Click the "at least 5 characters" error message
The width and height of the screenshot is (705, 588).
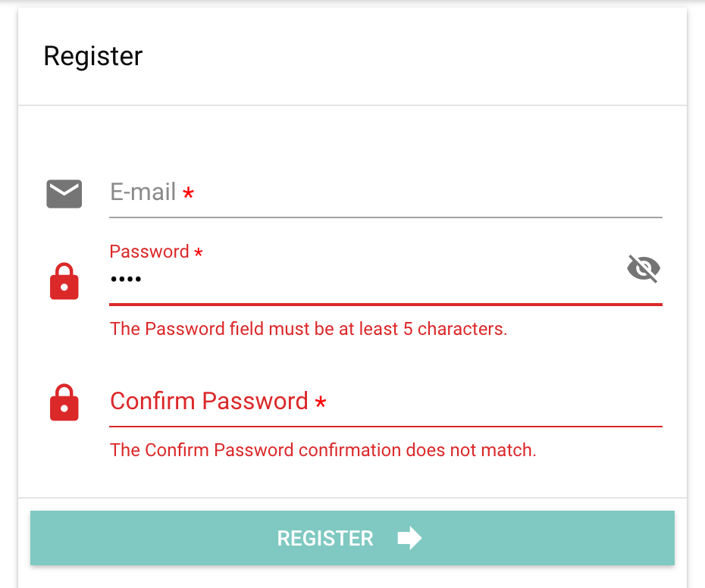click(309, 329)
